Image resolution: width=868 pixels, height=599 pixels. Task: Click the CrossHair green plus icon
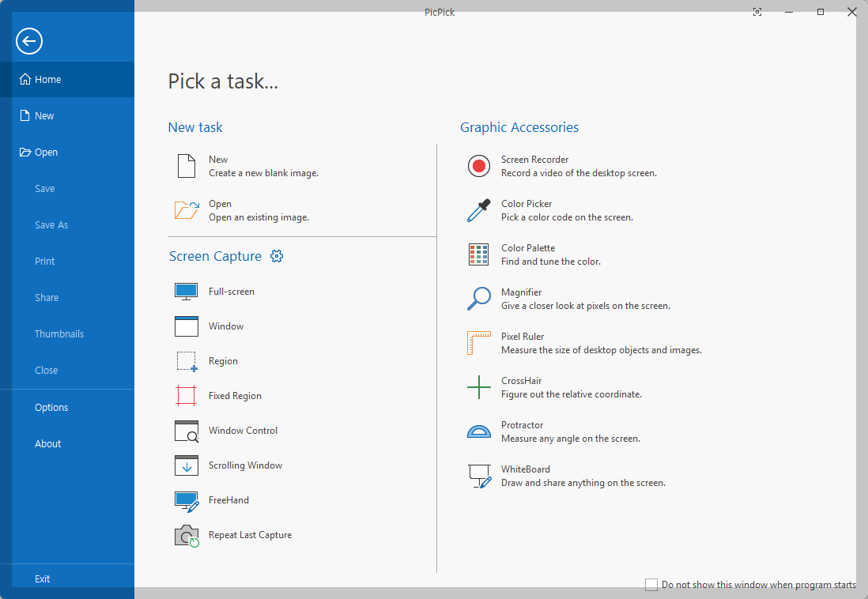click(479, 387)
